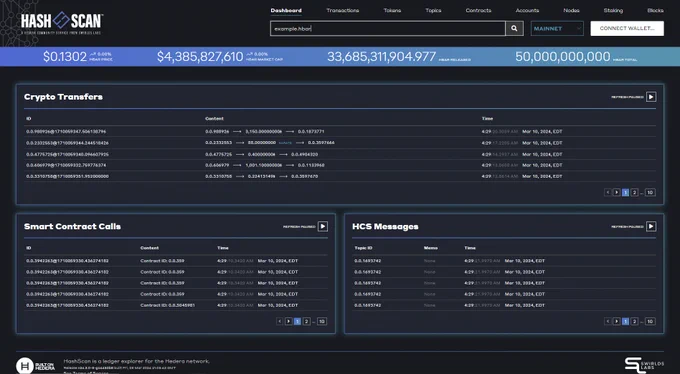The width and height of the screenshot is (680, 374).
Task: Click the magnifier search button
Action: tap(514, 29)
